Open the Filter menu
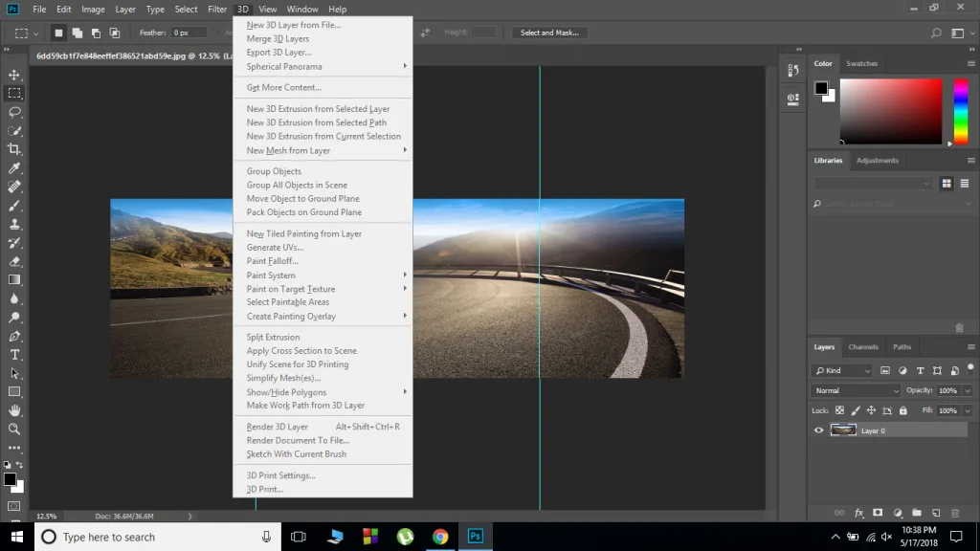The image size is (980, 551). pyautogui.click(x=217, y=9)
